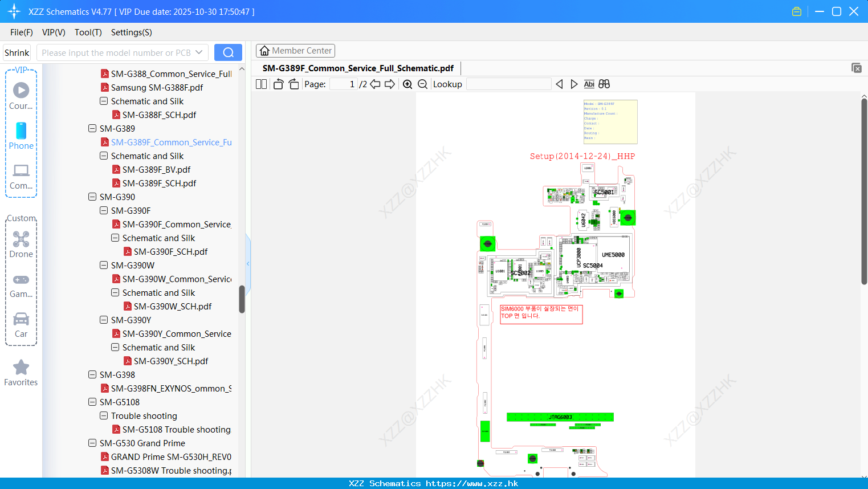The image size is (868, 489).
Task: Collapse the SM-G389 tree node
Action: pos(92,128)
